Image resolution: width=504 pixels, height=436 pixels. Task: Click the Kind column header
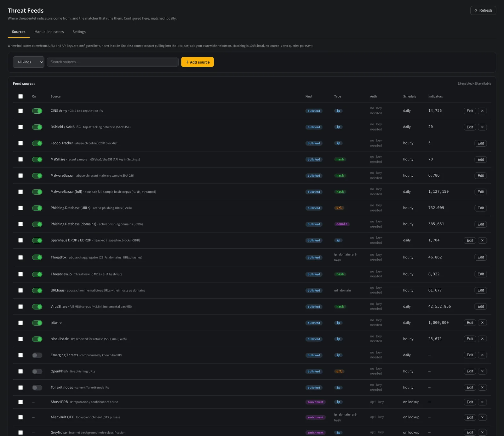click(308, 96)
